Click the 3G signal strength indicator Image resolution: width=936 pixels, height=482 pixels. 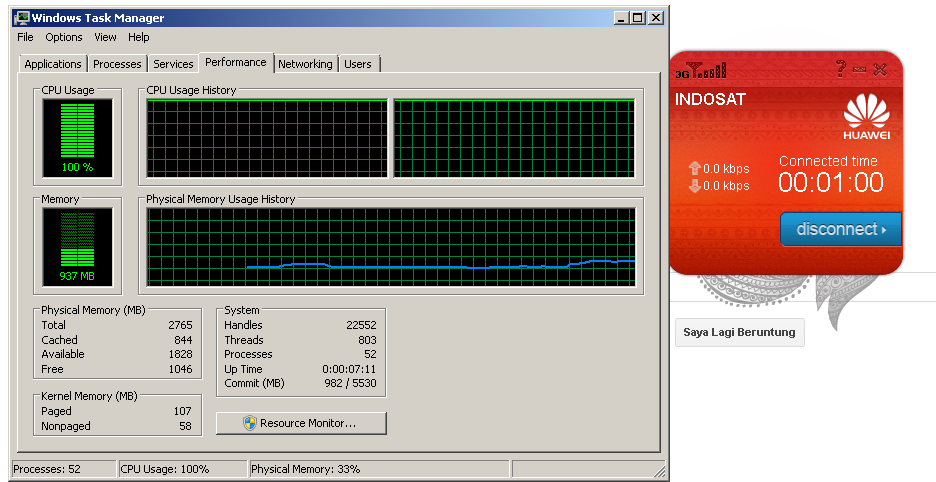(x=701, y=70)
